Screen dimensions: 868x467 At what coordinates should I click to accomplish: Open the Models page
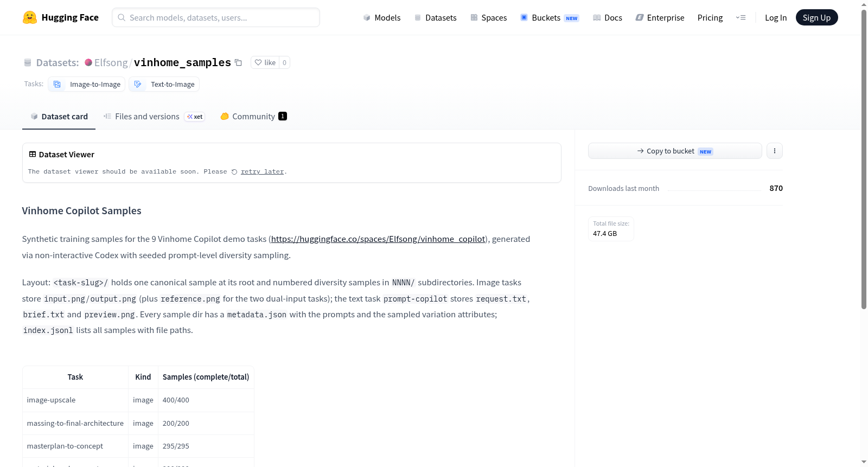click(x=382, y=17)
